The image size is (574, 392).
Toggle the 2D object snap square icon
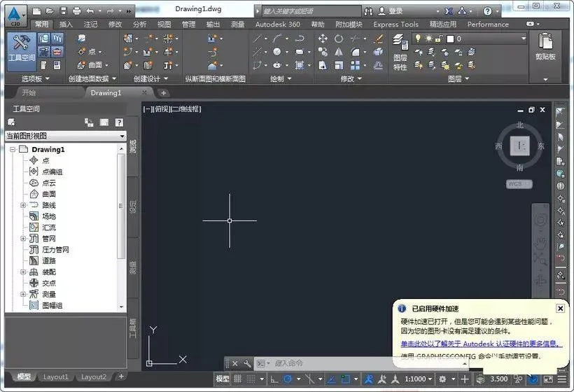346,379
